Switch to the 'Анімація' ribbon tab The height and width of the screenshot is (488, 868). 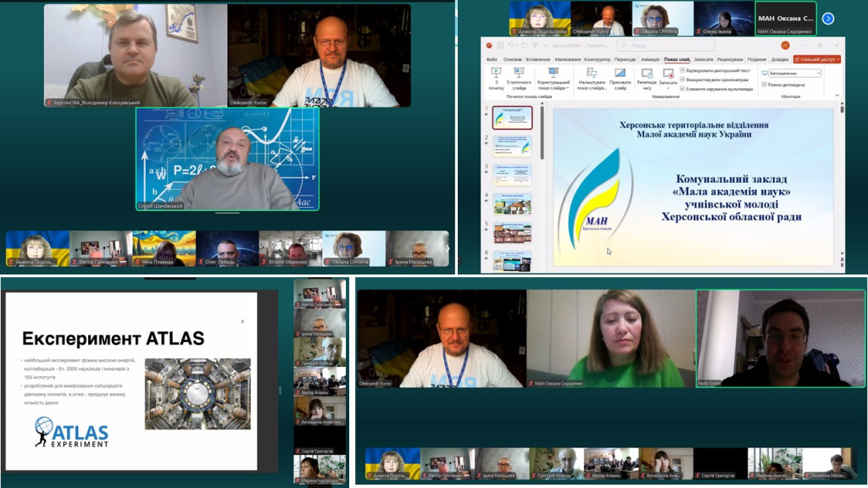tap(650, 59)
